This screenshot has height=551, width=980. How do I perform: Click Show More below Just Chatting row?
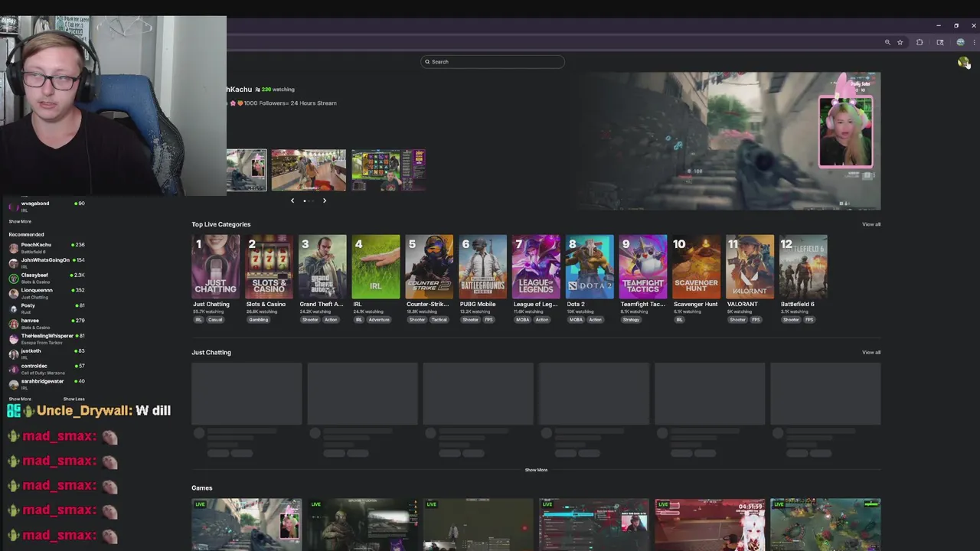click(536, 470)
